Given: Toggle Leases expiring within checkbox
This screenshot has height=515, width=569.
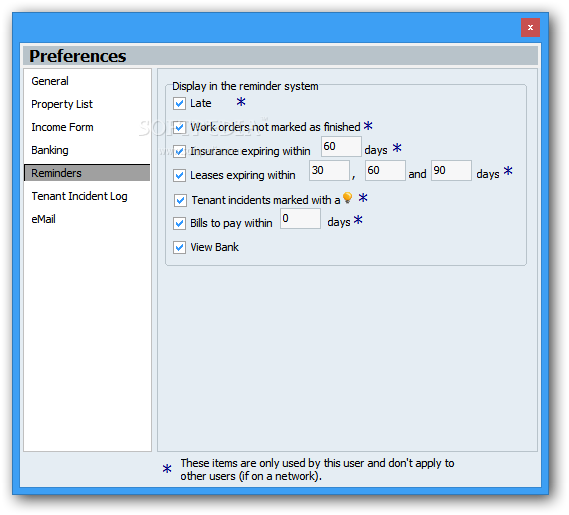Looking at the screenshot, I should point(179,175).
